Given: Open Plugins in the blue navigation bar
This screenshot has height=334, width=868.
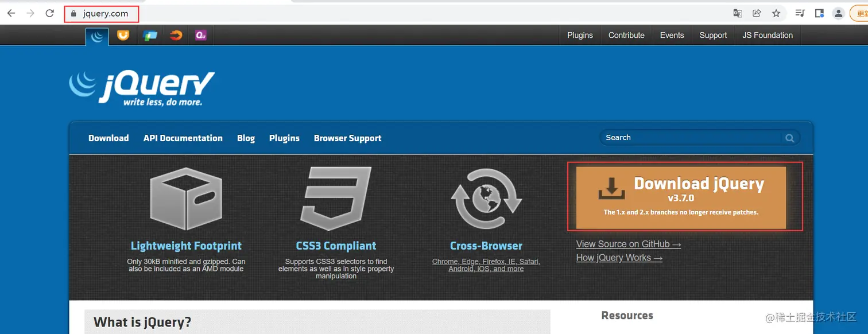Looking at the screenshot, I should pyautogui.click(x=284, y=138).
